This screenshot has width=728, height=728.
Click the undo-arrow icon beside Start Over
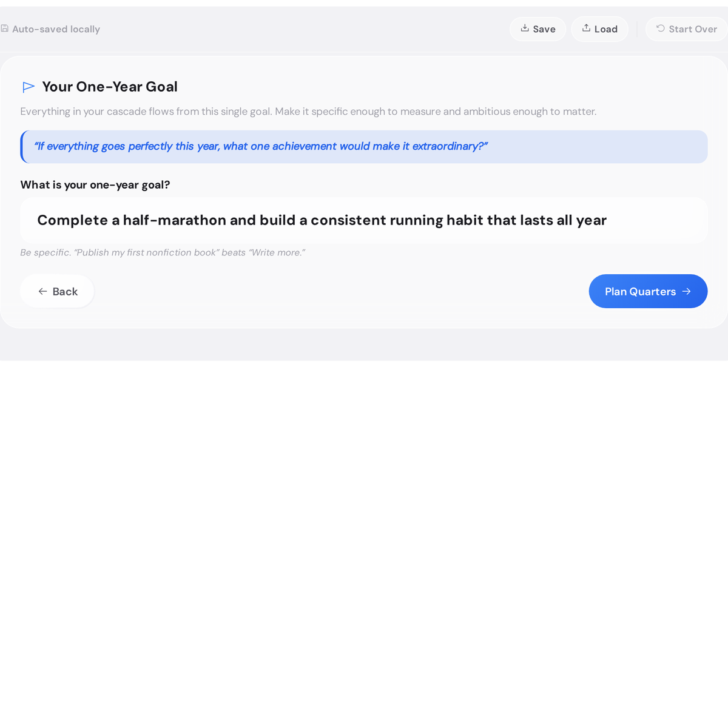pos(659,29)
